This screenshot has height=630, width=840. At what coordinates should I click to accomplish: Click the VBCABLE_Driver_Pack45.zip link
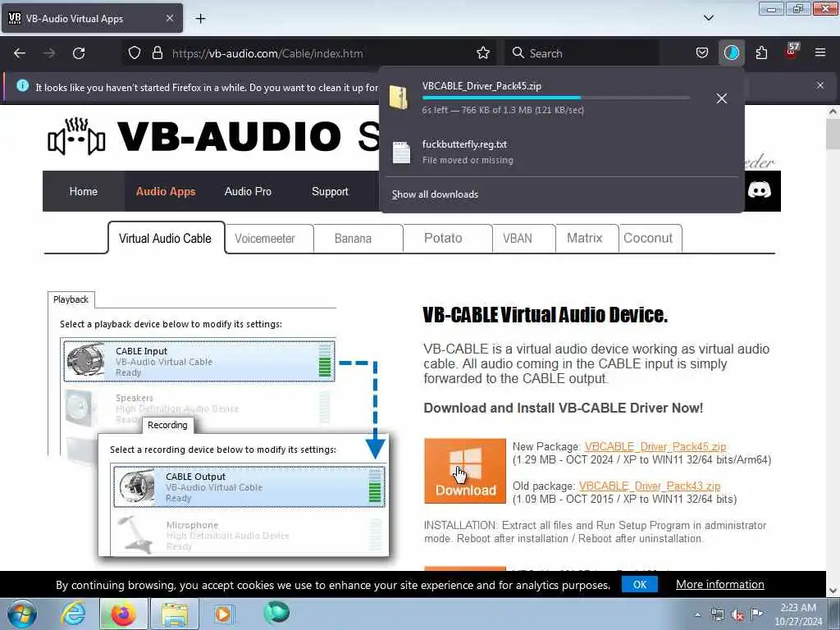tap(655, 446)
